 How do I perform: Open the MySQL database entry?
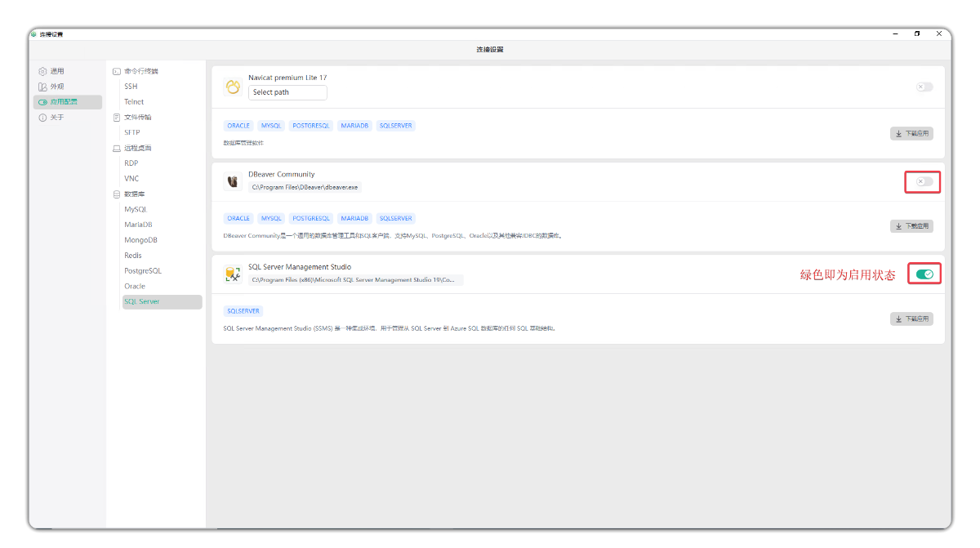point(136,210)
